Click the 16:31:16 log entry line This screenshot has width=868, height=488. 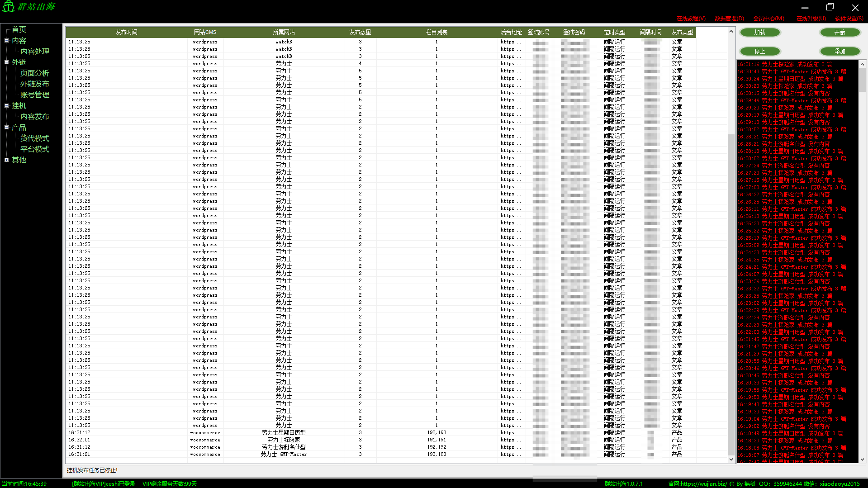coord(785,65)
